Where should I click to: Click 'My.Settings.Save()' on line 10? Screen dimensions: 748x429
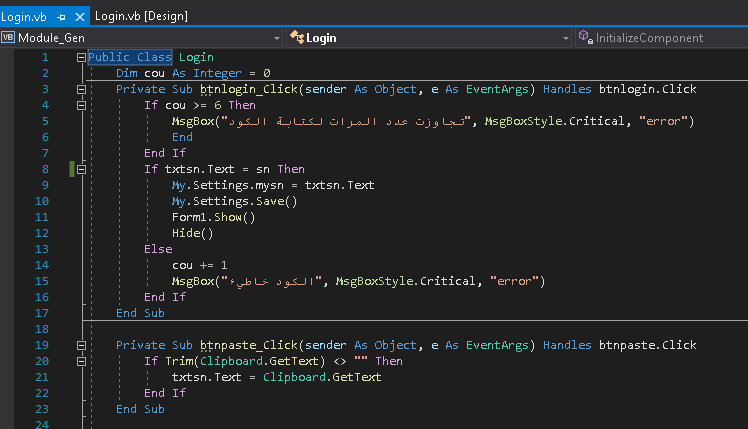[x=234, y=201]
